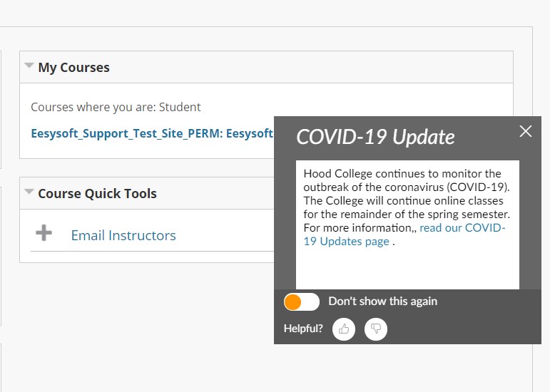Click the thumbs down icon
The image size is (550, 392).
pyautogui.click(x=376, y=329)
